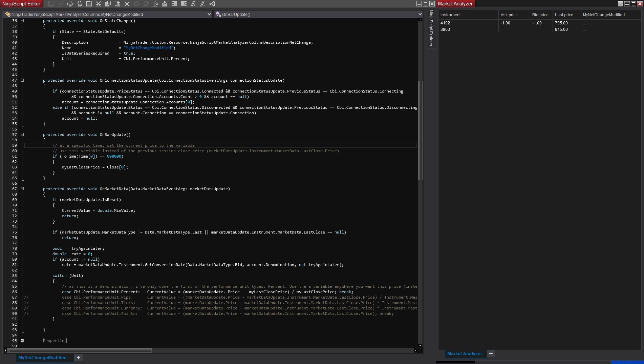Click the Paste clipboard icon

tap(117, 4)
